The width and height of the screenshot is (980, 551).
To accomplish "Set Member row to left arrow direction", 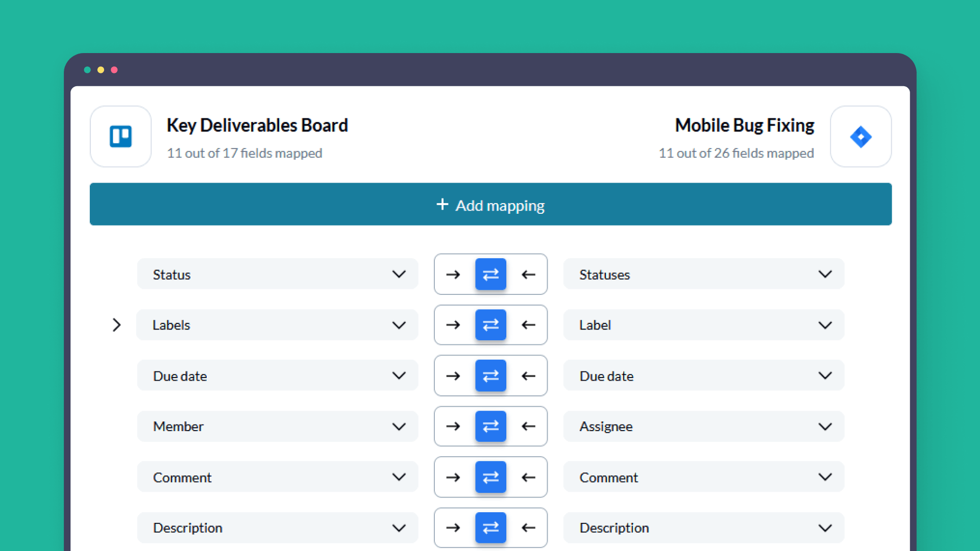I will pos(528,427).
